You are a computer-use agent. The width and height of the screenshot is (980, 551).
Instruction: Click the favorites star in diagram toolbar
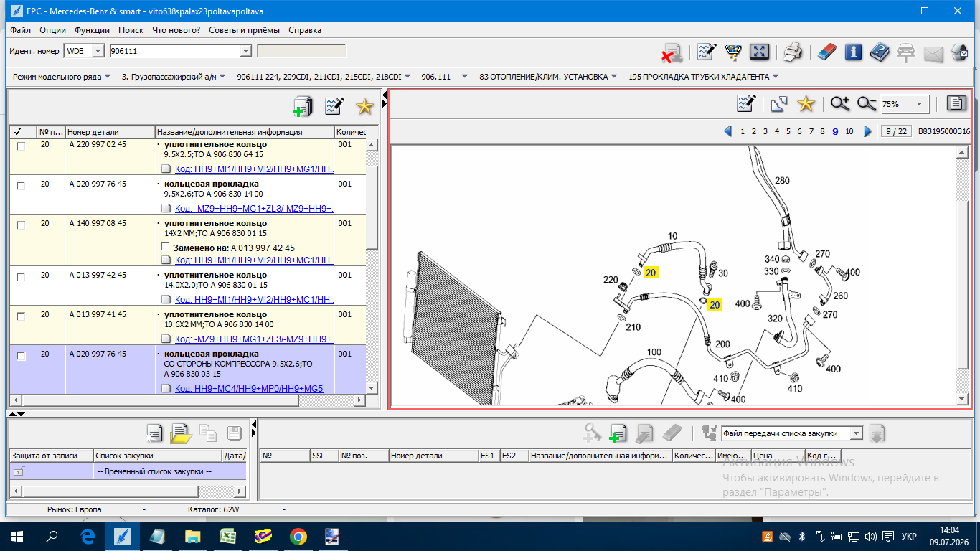[806, 104]
